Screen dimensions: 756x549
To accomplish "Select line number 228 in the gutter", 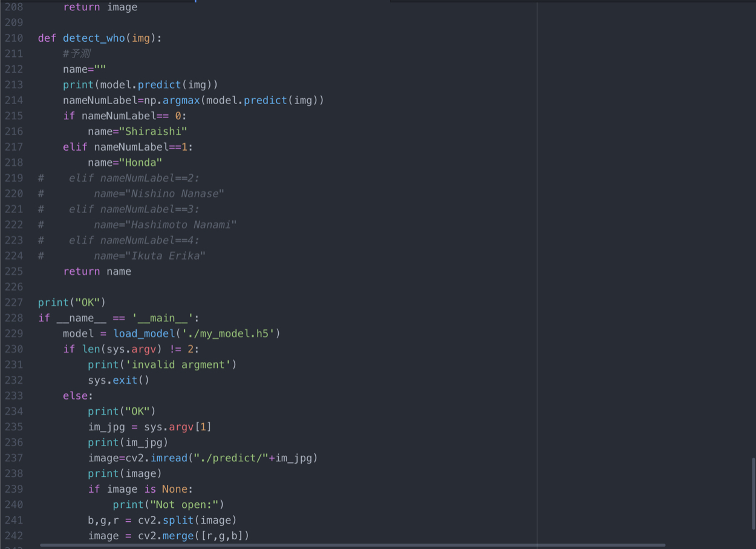I will pyautogui.click(x=13, y=318).
